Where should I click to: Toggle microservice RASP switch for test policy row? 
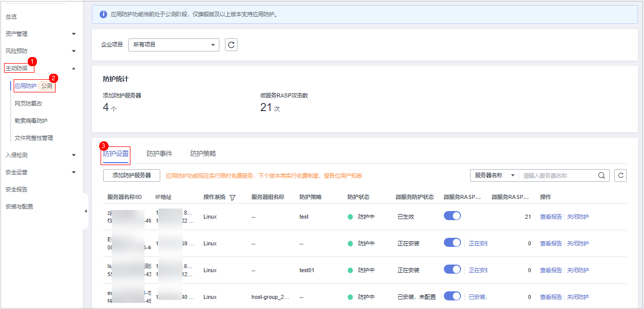452,216
